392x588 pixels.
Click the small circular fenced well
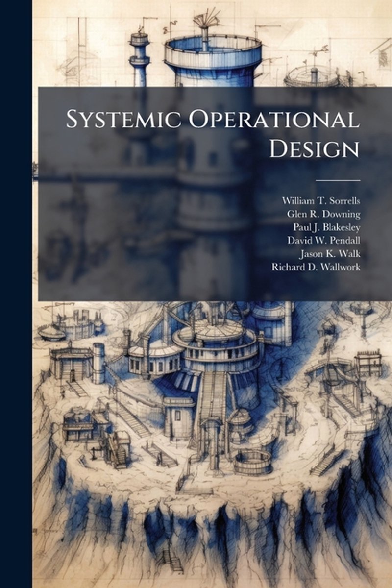[252, 462]
